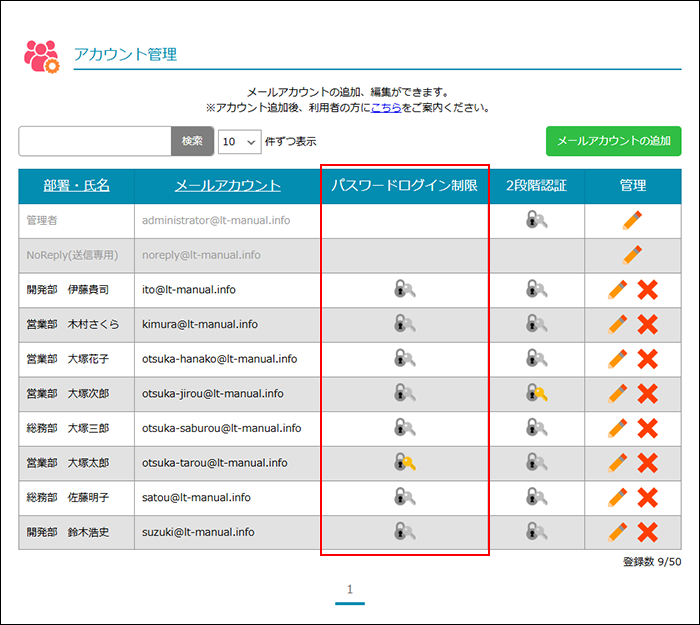Go to page 1 in pagination
The width and height of the screenshot is (700, 625).
pos(350,590)
